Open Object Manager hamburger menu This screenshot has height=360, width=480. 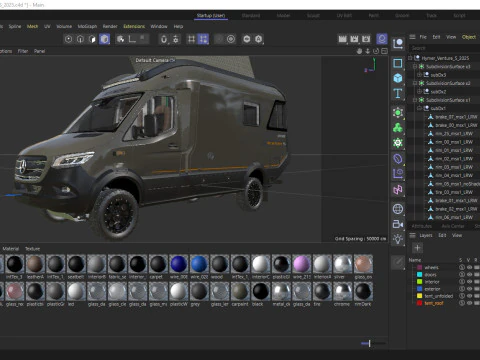tap(412, 37)
